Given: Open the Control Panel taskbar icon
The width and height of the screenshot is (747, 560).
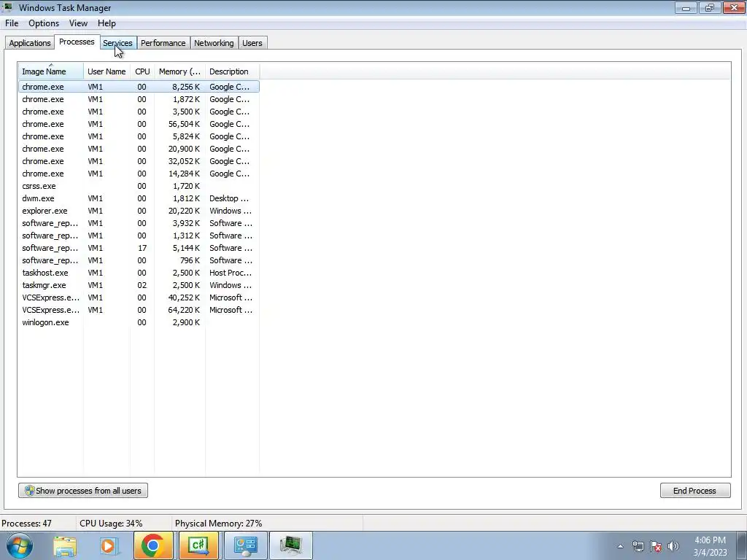Looking at the screenshot, I should point(245,545).
